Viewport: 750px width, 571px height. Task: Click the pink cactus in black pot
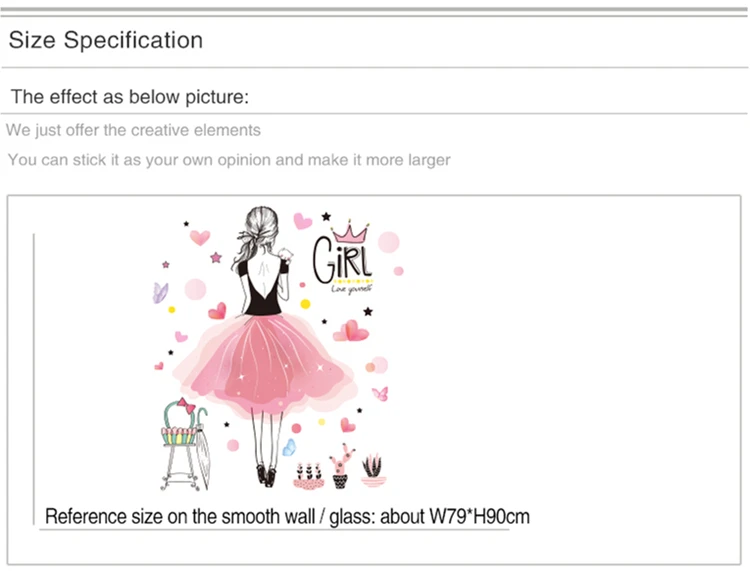(341, 466)
